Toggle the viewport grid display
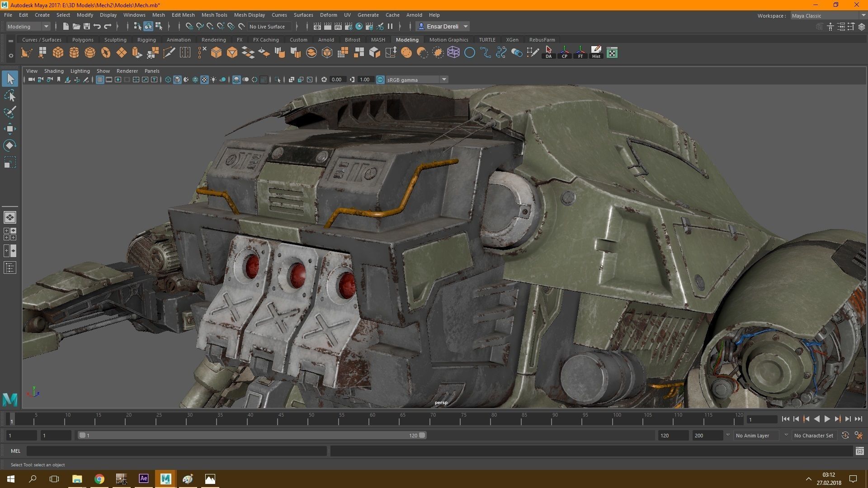This screenshot has height=488, width=868. click(x=100, y=80)
